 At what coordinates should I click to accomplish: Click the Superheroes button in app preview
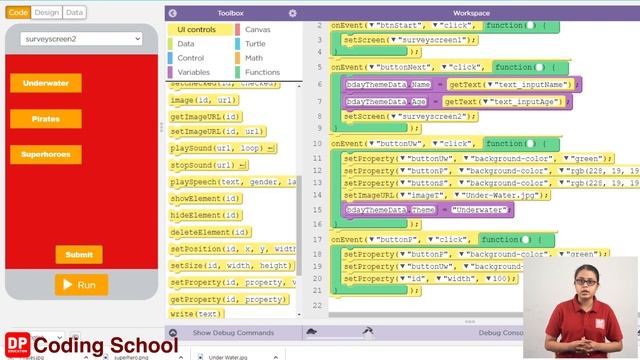tap(46, 154)
